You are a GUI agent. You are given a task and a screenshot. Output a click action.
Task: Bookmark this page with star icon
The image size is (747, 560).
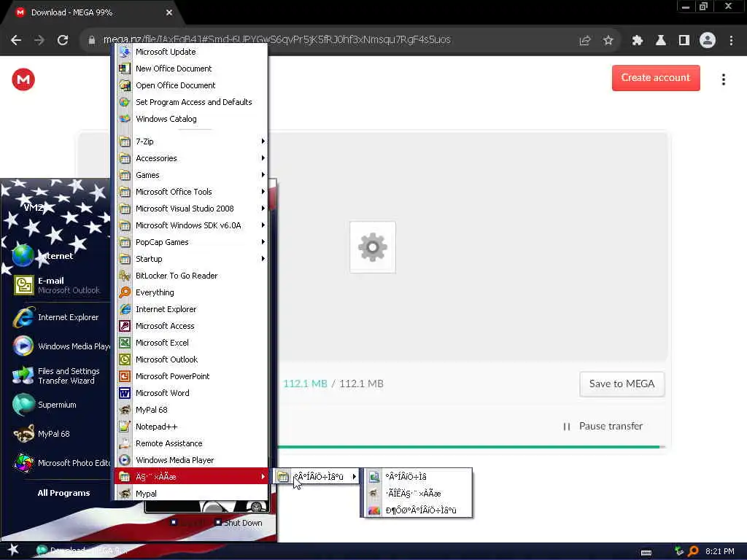tap(608, 41)
